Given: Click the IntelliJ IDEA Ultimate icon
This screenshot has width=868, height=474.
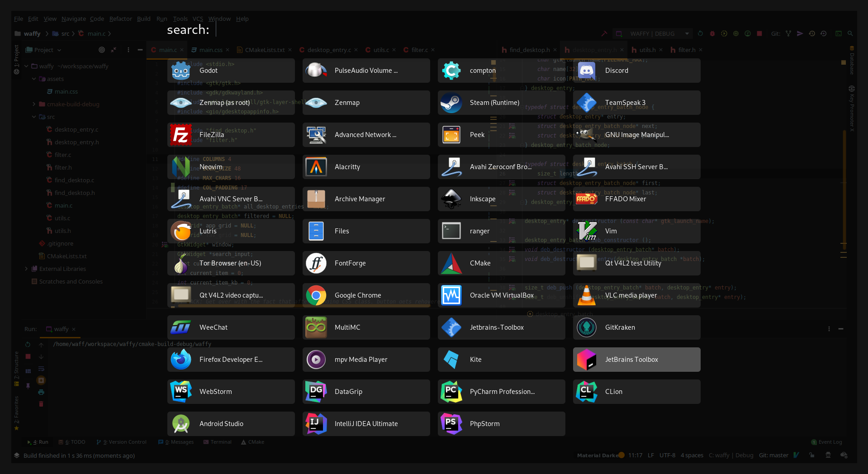Looking at the screenshot, I should tap(316, 424).
